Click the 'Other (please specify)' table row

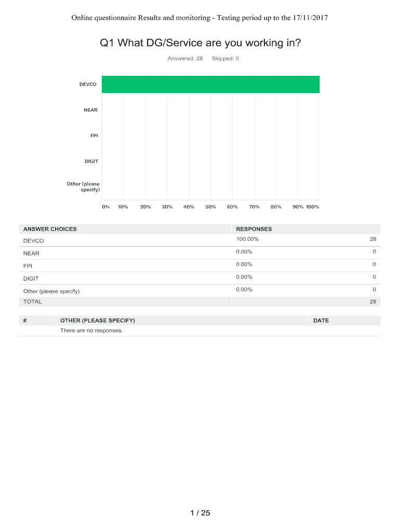(51, 291)
